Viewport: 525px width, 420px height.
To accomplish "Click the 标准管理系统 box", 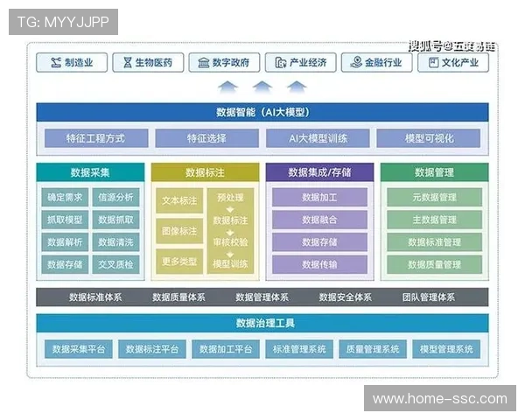I will (299, 349).
